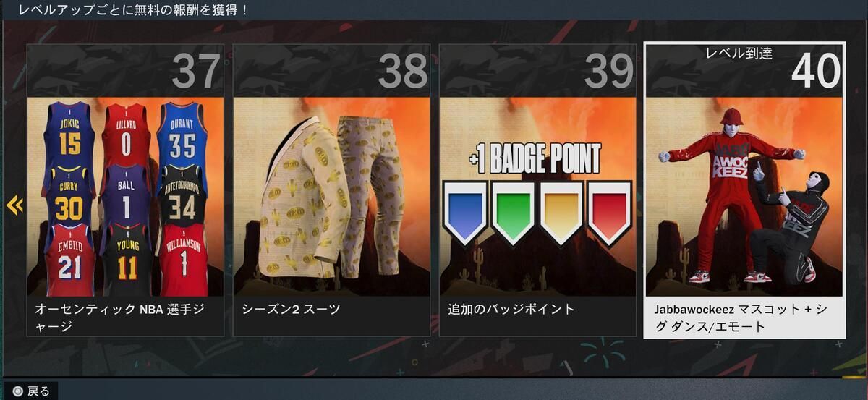Click the Antetokounmpo 34 jersey
The width and height of the screenshot is (868, 400).
click(183, 197)
